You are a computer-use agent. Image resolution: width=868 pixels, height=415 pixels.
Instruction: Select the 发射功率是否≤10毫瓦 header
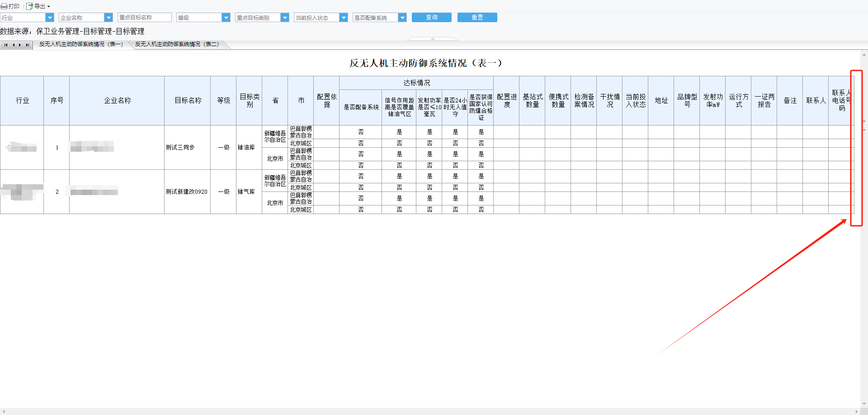pos(429,107)
